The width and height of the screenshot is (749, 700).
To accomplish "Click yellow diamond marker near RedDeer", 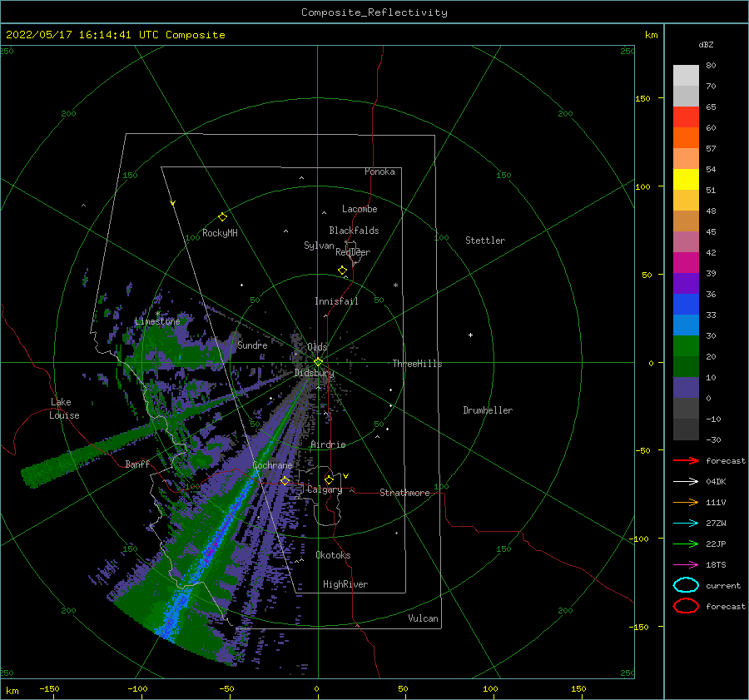I will click(342, 271).
